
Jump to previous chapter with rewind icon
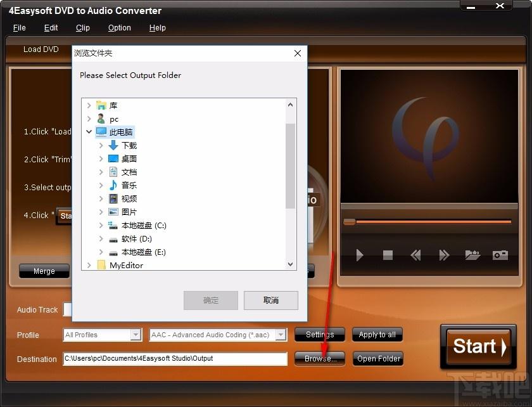[415, 255]
